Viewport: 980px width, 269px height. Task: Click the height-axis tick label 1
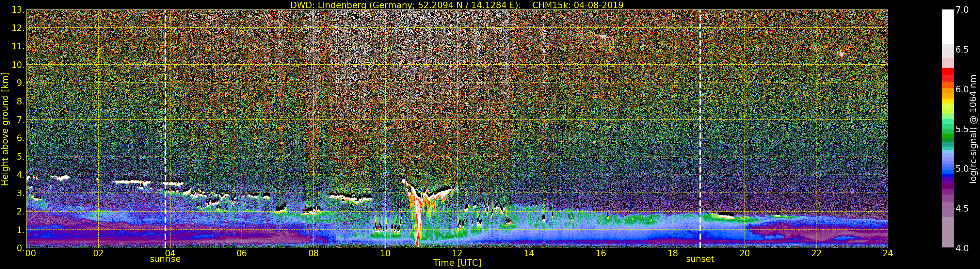pos(21,230)
